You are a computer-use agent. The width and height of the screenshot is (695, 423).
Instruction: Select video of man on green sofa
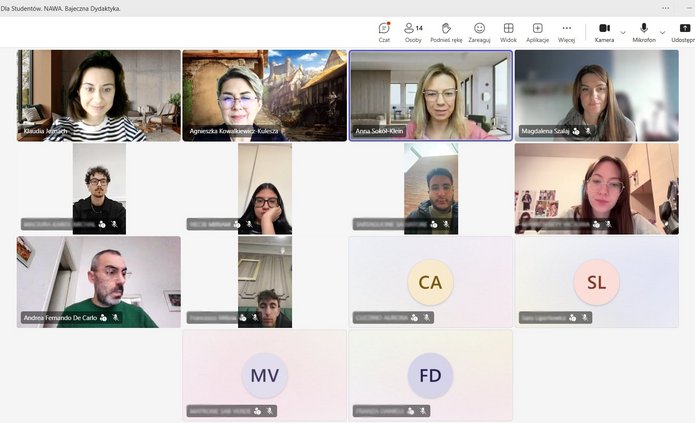click(x=265, y=282)
